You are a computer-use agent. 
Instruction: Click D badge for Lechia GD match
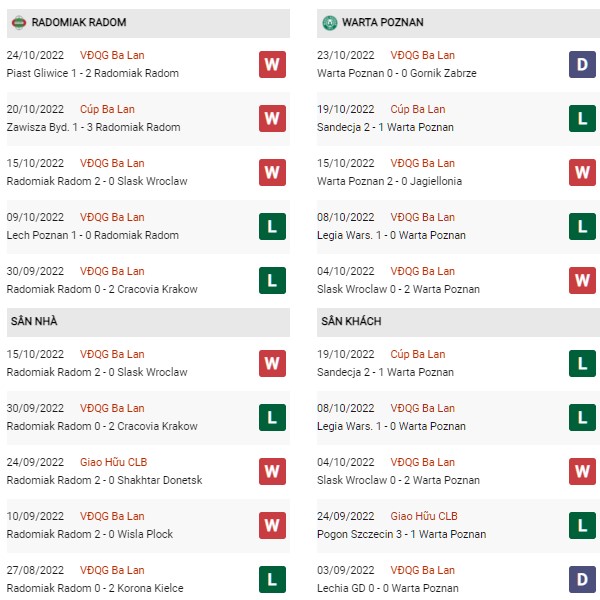(583, 579)
